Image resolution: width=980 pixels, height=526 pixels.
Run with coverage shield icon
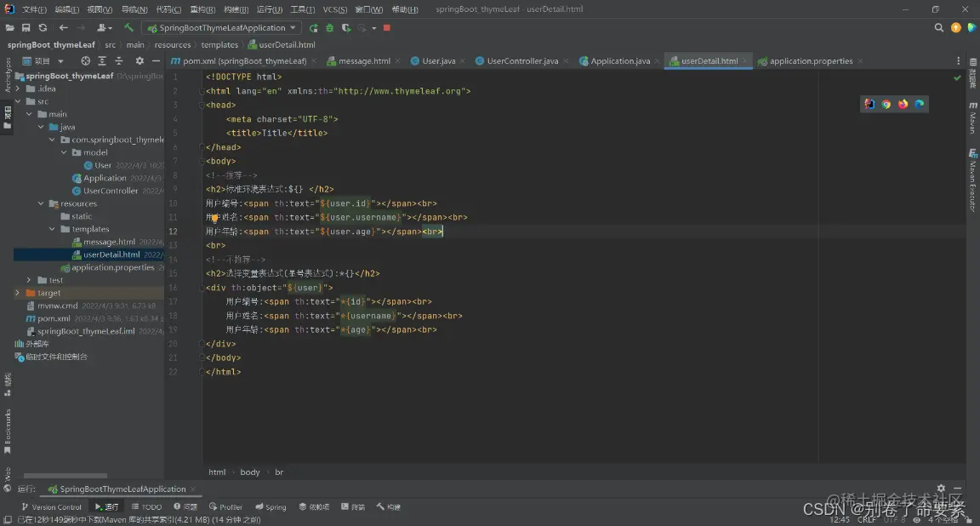345,27
